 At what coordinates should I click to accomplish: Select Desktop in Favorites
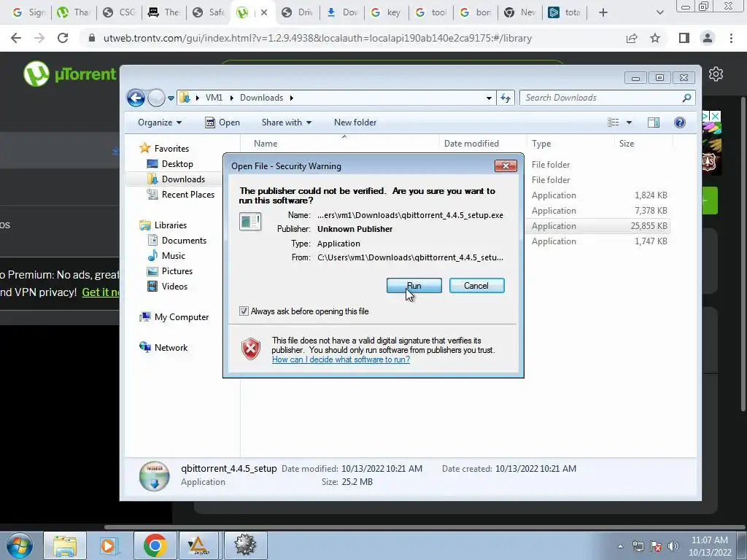click(170, 164)
